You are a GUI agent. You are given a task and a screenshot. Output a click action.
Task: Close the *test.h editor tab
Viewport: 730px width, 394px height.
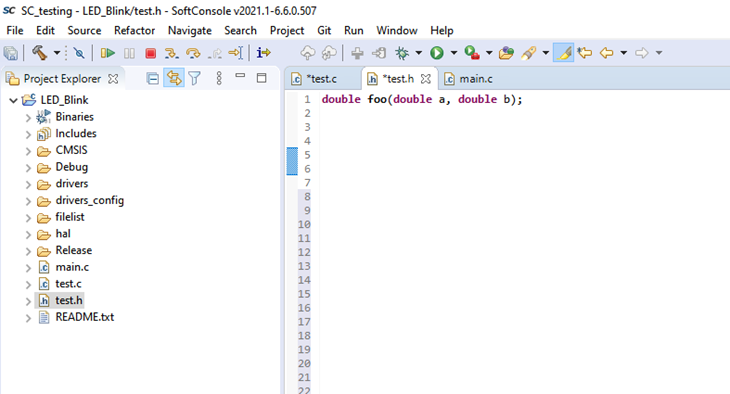click(x=426, y=79)
